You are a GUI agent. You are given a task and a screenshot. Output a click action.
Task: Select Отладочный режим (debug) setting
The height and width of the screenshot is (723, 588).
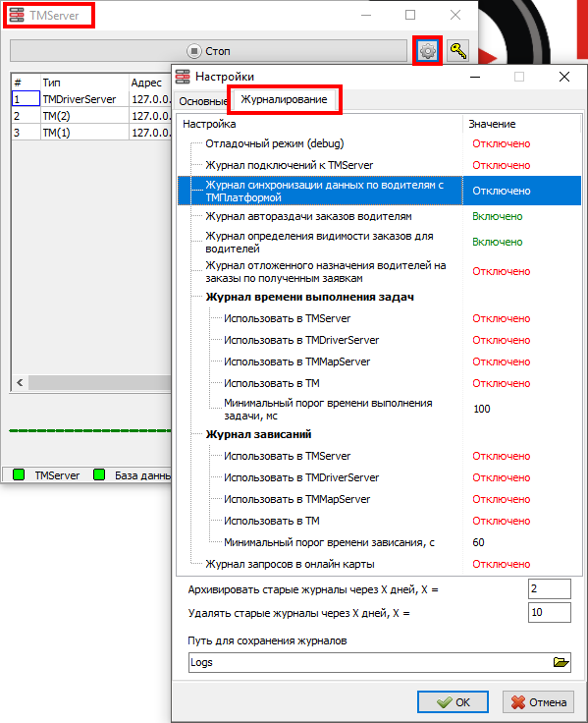[x=274, y=143]
